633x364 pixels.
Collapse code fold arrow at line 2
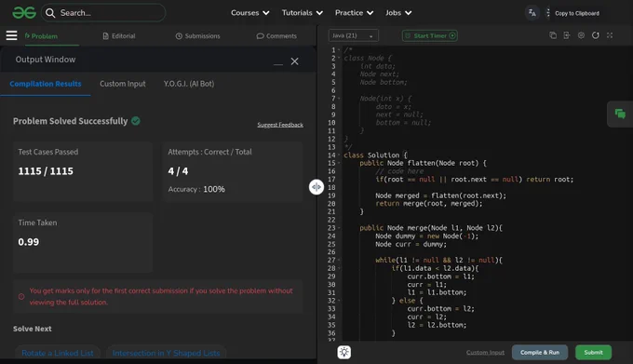(x=339, y=58)
